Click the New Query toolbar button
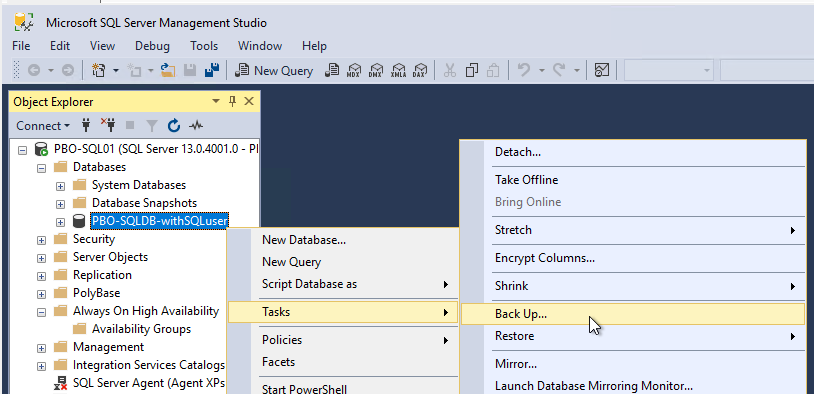This screenshot has height=394, width=814. pos(274,70)
